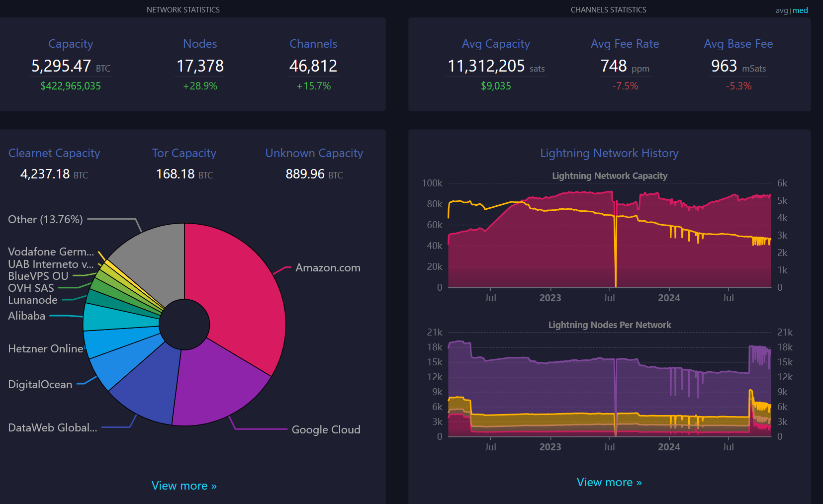This screenshot has width=823, height=504.
Task: Click the DataWeb Global... label
Action: pos(53,427)
